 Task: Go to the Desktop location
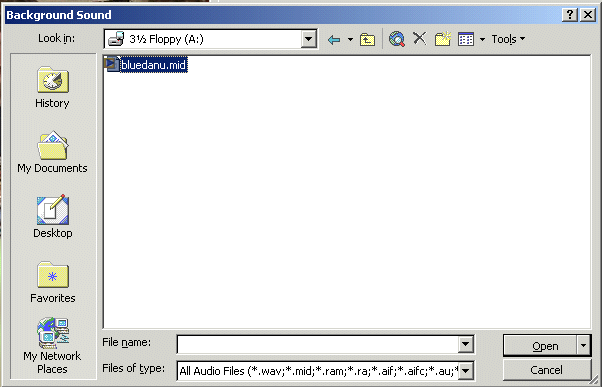tap(53, 217)
